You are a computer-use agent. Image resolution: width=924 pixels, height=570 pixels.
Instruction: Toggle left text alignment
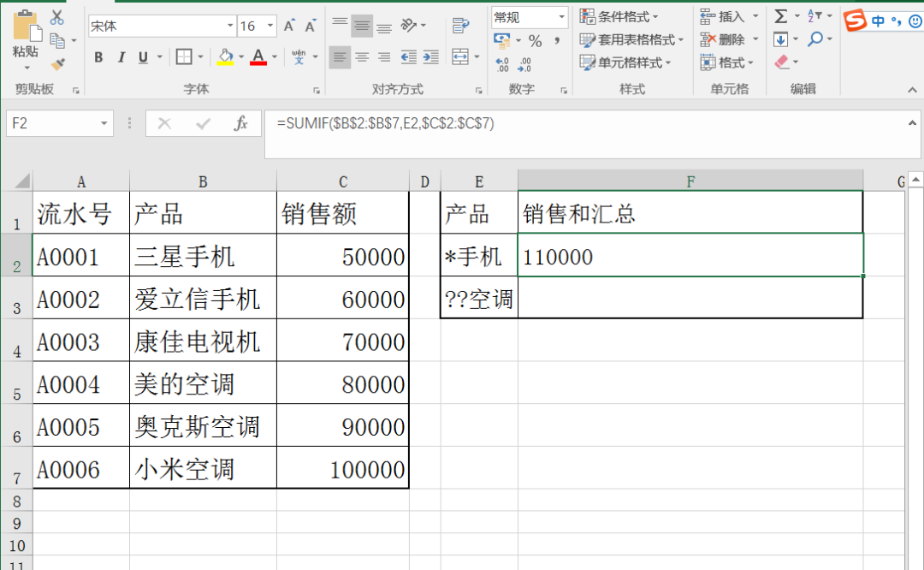pos(340,57)
